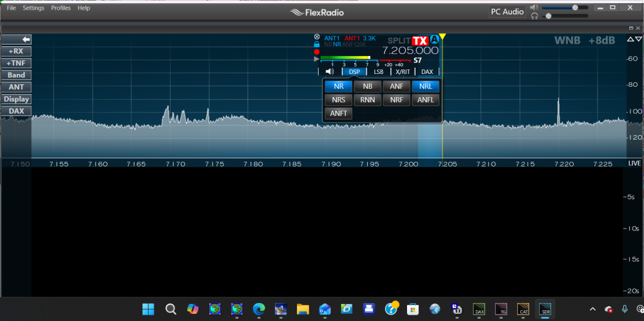Adjust the speaker volume slider
The height and width of the screenshot is (321, 644).
(565, 7)
